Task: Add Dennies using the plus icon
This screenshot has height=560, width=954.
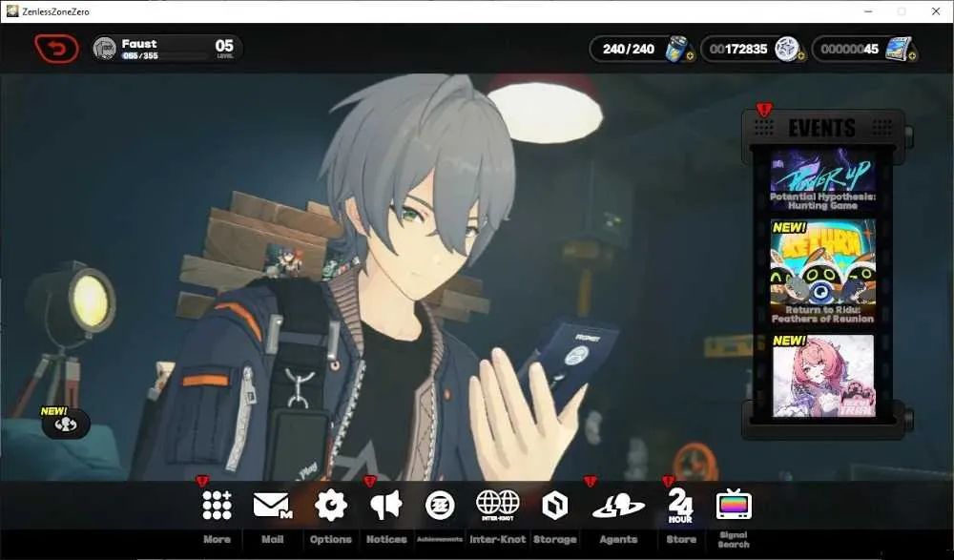Action: pos(800,56)
